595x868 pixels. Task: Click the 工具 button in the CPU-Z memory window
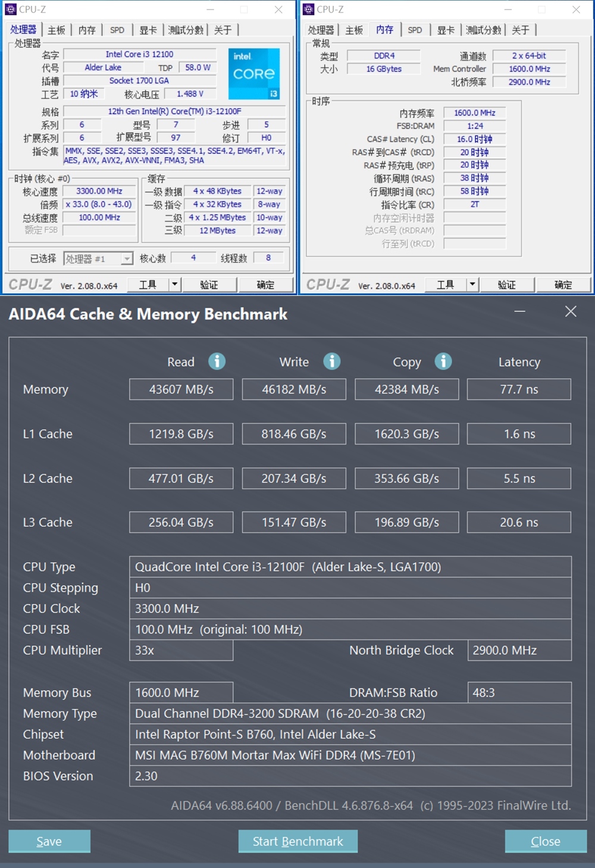point(445,285)
